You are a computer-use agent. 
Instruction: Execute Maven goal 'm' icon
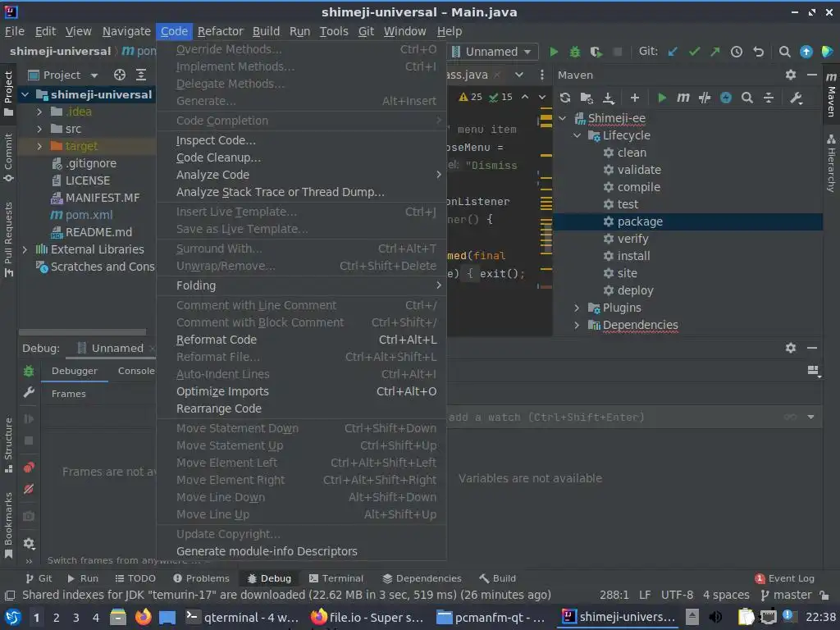coord(683,98)
